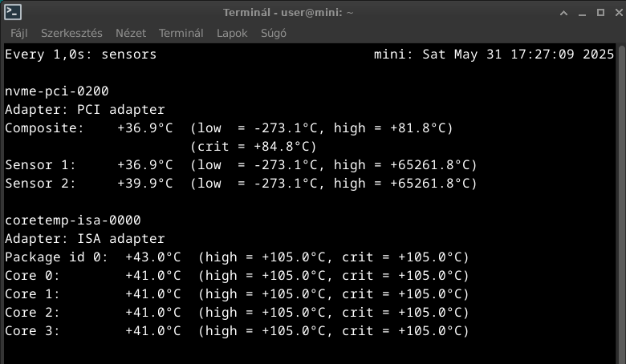Click the terminal vertical scrollbar
The width and height of the screenshot is (626, 364).
[621, 204]
